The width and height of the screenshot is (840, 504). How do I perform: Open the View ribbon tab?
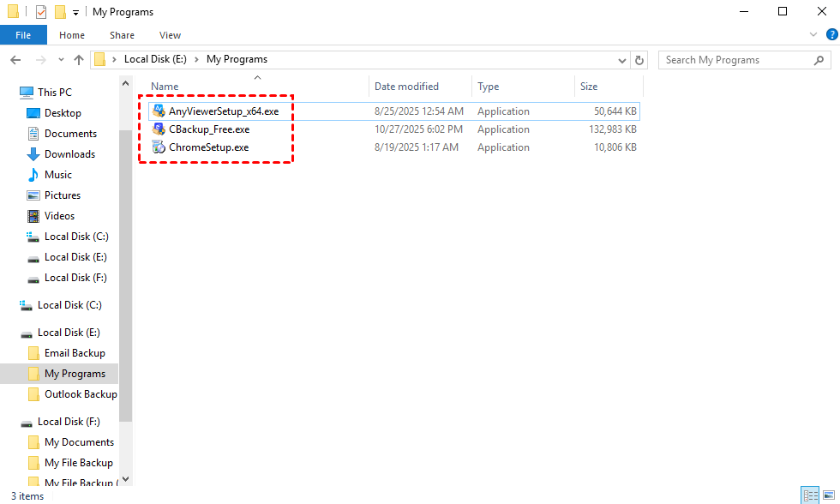pyautogui.click(x=170, y=35)
